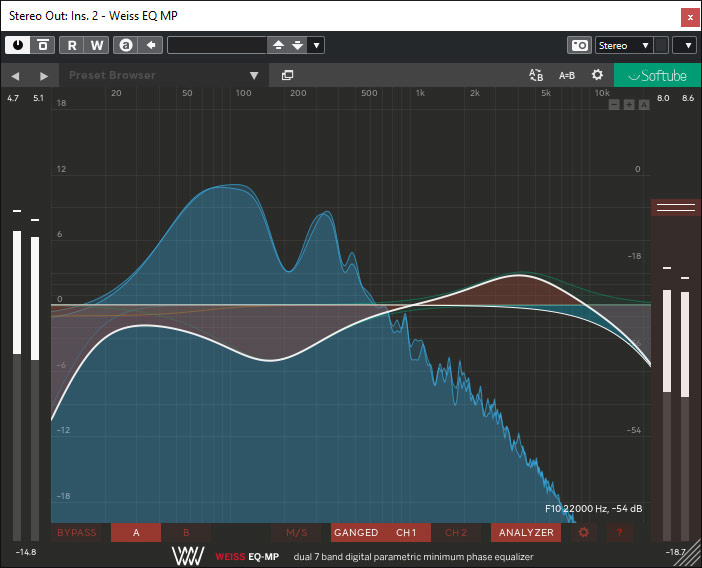The image size is (702, 568).
Task: Expand the Preset Browser dropdown
Action: [254, 75]
